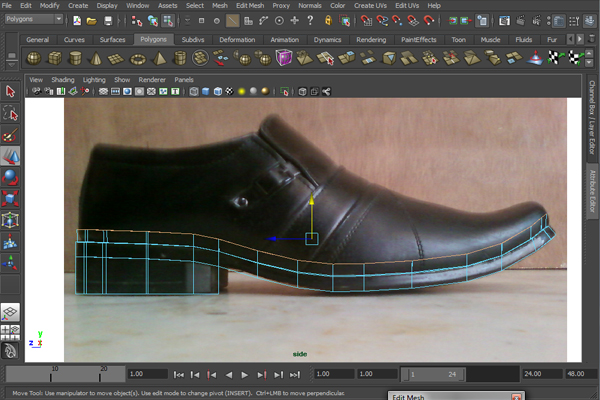Create a polygon plane from shelf
The image size is (600, 400).
(116, 59)
